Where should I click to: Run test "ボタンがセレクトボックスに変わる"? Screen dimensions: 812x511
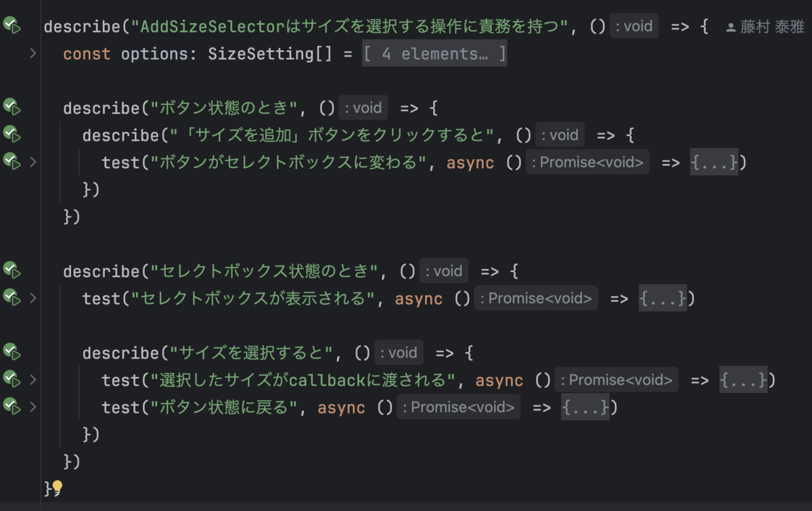(x=12, y=162)
